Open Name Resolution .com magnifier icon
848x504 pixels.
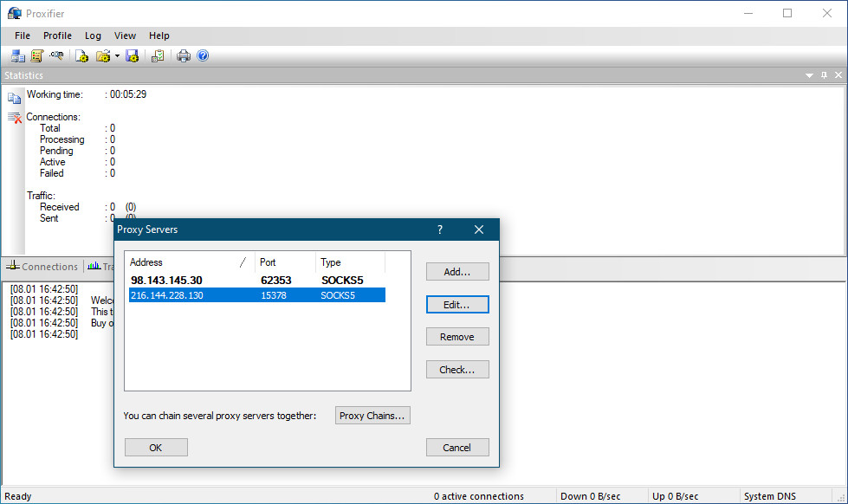[56, 55]
